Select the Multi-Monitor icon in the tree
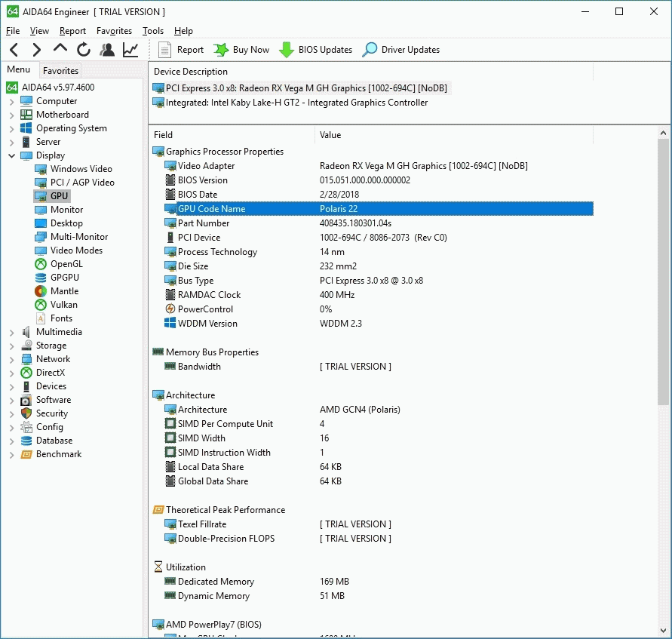This screenshot has height=639, width=672. pyautogui.click(x=41, y=237)
